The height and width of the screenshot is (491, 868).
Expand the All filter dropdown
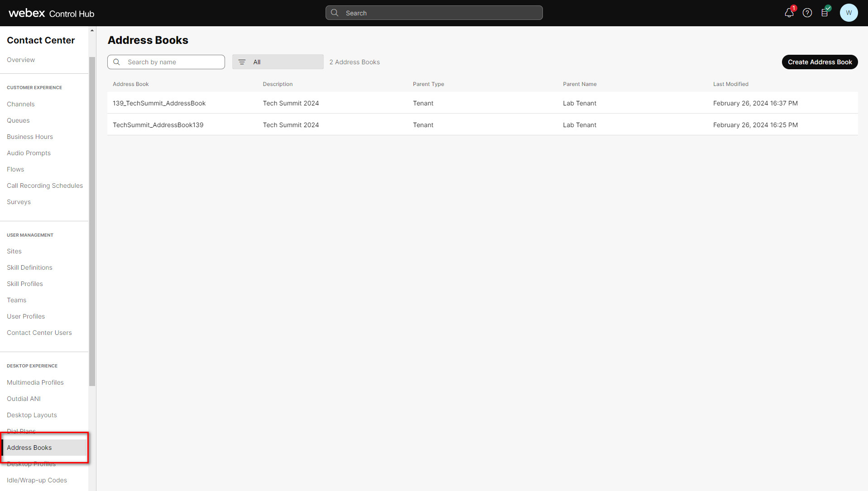coord(278,62)
